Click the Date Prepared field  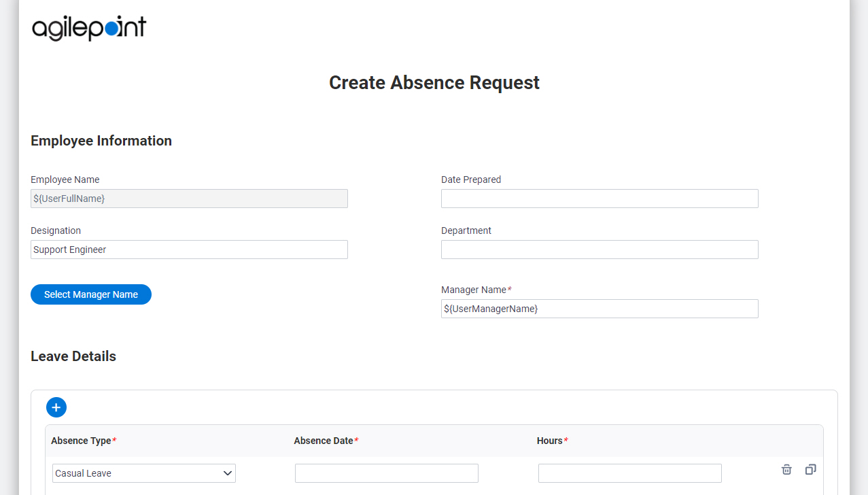coord(600,199)
